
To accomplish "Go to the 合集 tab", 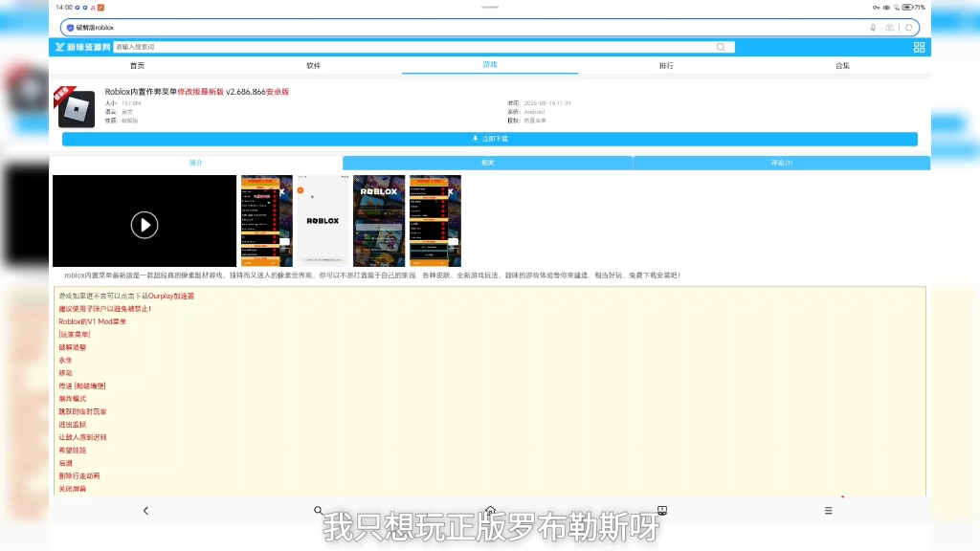I will (x=842, y=66).
